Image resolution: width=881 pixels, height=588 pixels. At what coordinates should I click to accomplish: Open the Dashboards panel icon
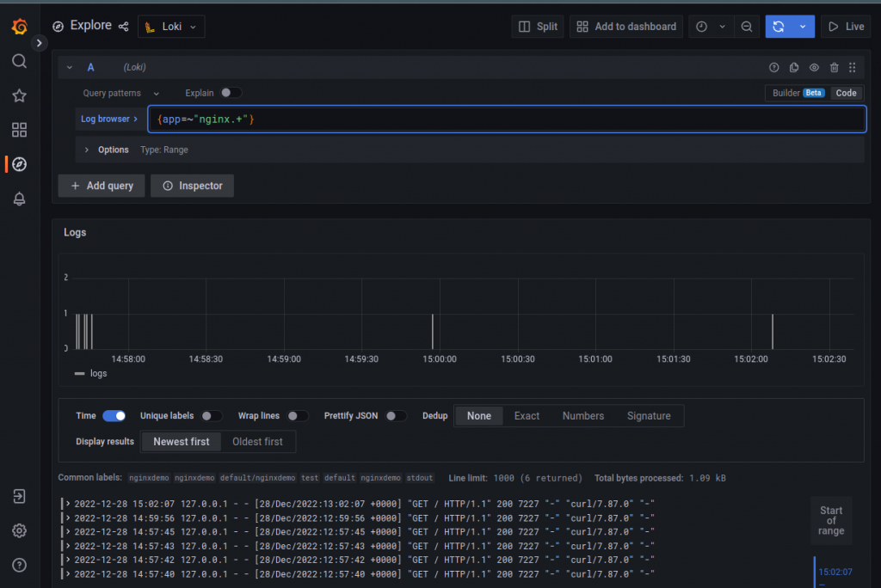click(x=19, y=130)
